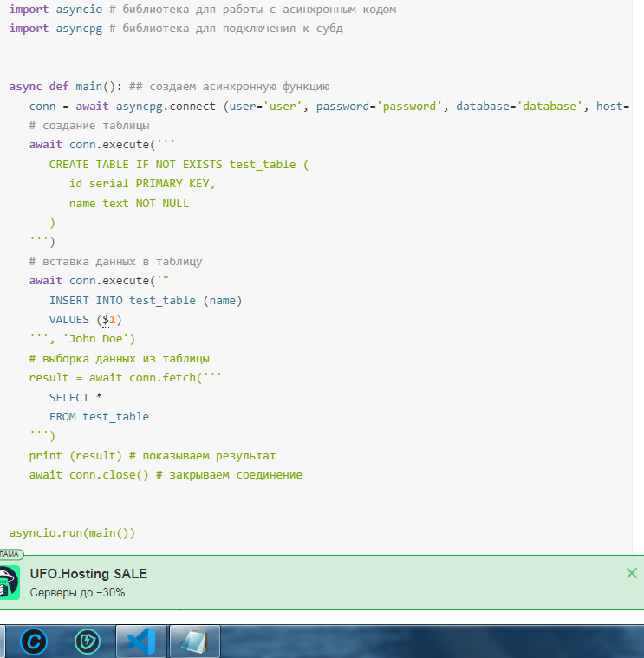644x658 pixels.
Task: Open the notepad app in taskbar
Action: tap(194, 642)
